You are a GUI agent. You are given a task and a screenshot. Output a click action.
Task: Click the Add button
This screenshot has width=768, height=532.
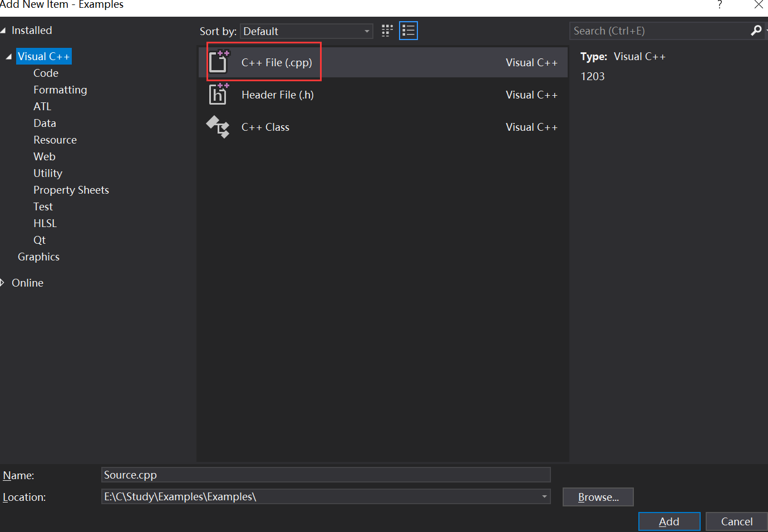(669, 521)
